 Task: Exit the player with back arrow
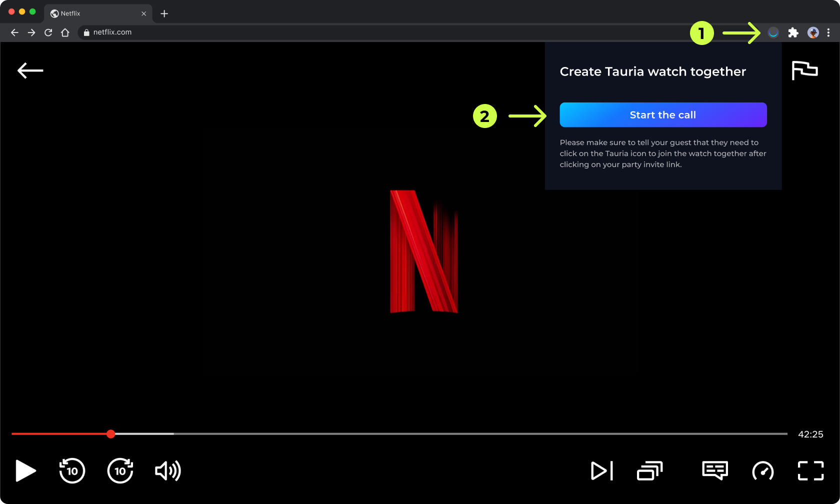(x=30, y=70)
